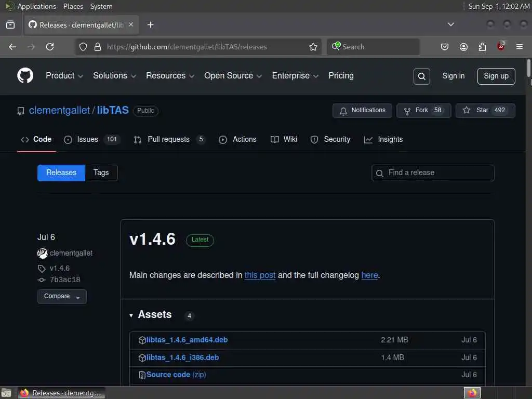
Task: Expand the Enterprise dropdown menu
Action: (x=295, y=76)
